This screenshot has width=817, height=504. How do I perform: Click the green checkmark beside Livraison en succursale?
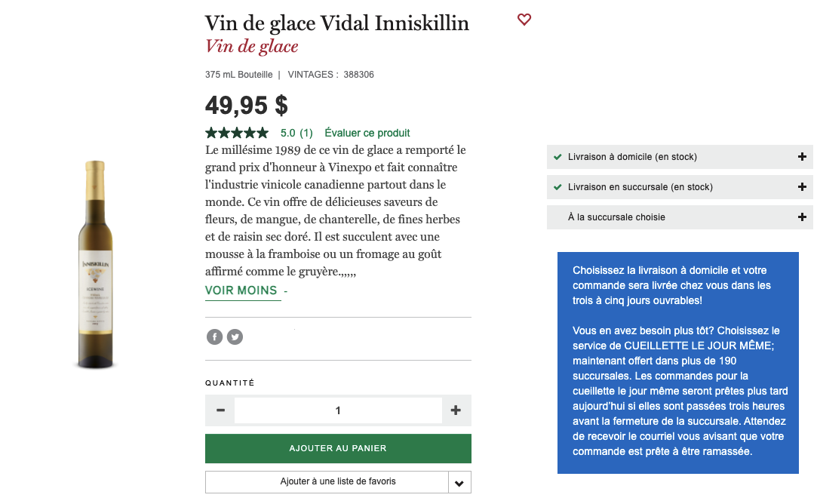(557, 186)
